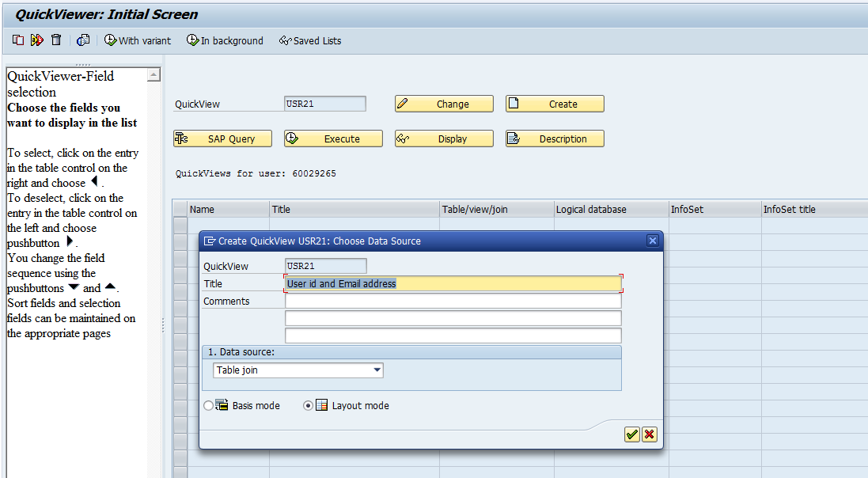
Task: Select the Copy QuickView toolbar icon
Action: click(17, 40)
